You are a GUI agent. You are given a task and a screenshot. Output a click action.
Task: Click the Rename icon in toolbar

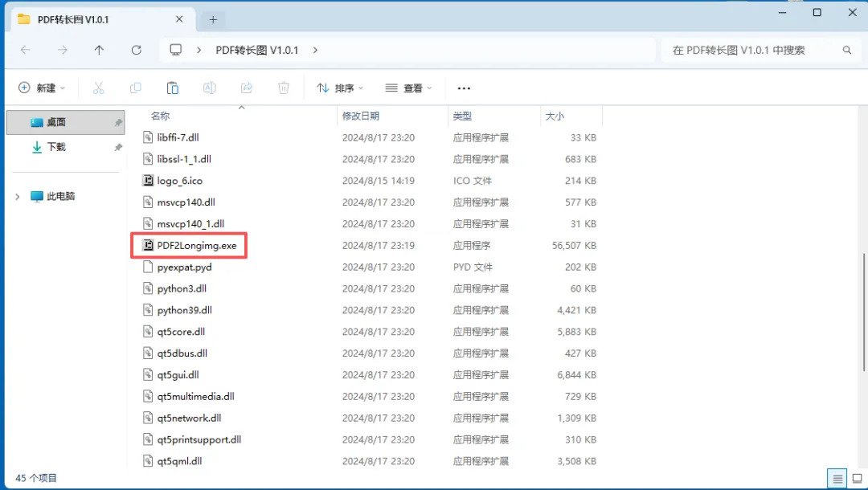tap(210, 88)
